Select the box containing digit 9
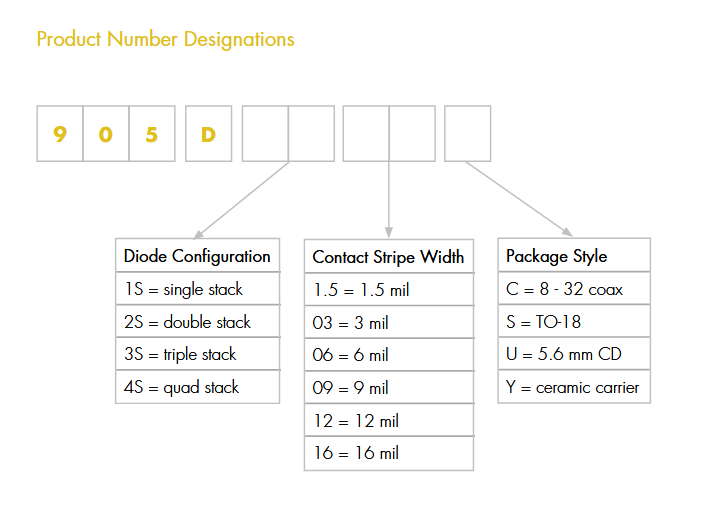The height and width of the screenshot is (523, 722). pyautogui.click(x=60, y=133)
